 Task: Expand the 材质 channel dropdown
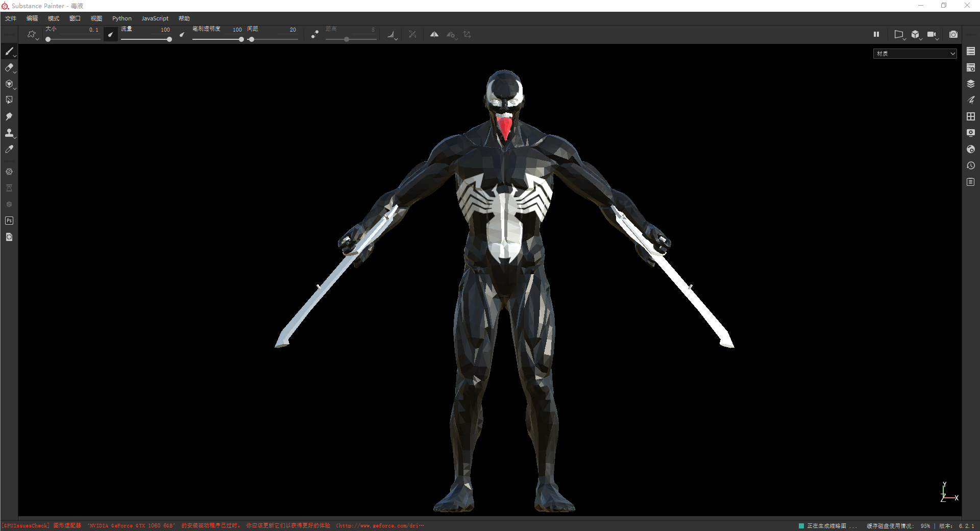coord(915,53)
